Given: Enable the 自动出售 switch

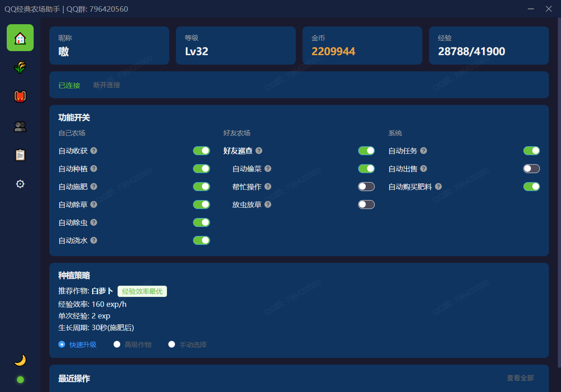Looking at the screenshot, I should tap(531, 169).
